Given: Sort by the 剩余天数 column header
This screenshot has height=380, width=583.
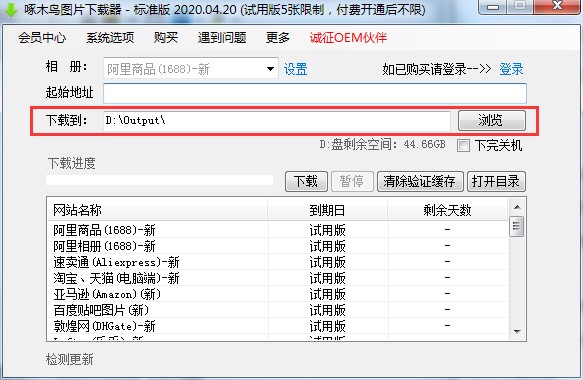Looking at the screenshot, I should tap(447, 210).
